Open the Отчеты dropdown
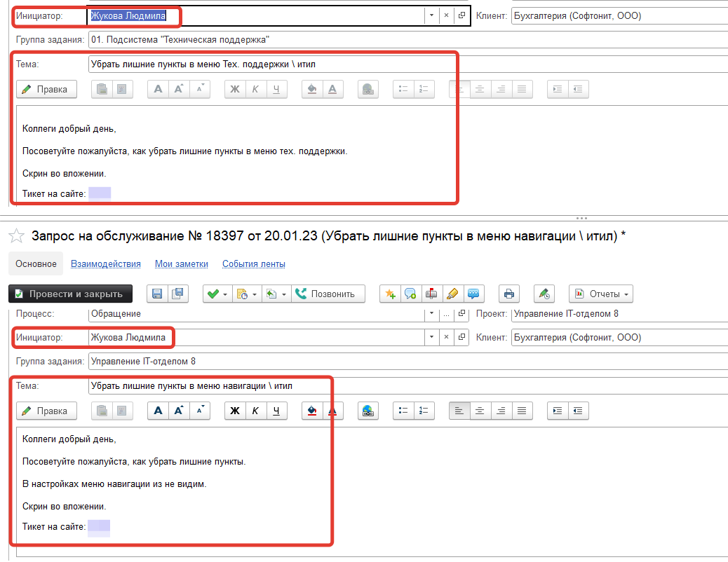Viewport: 728px width, 562px height. [601, 294]
